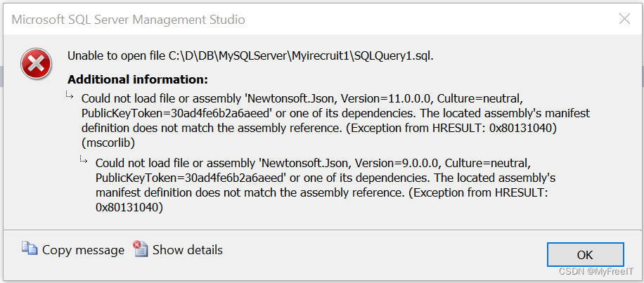Close the dialog with the title bar X
Screen dimensions: 644x283
tap(624, 19)
